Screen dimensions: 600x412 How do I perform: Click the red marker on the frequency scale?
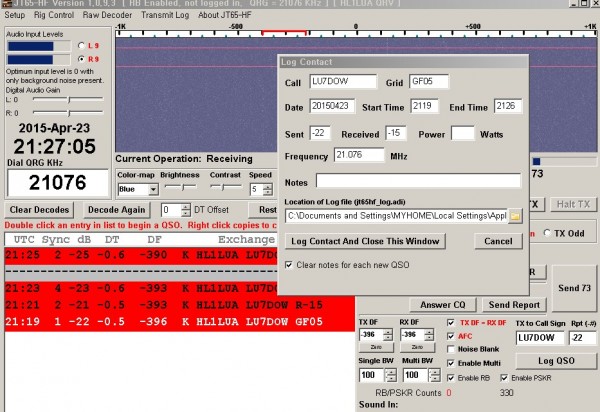pyautogui.click(x=284, y=32)
